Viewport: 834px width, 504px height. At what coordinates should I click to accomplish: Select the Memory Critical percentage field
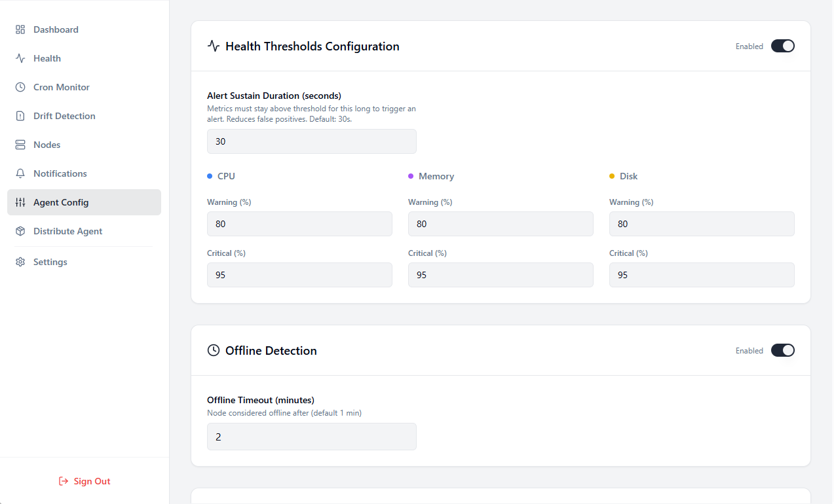pyautogui.click(x=501, y=275)
